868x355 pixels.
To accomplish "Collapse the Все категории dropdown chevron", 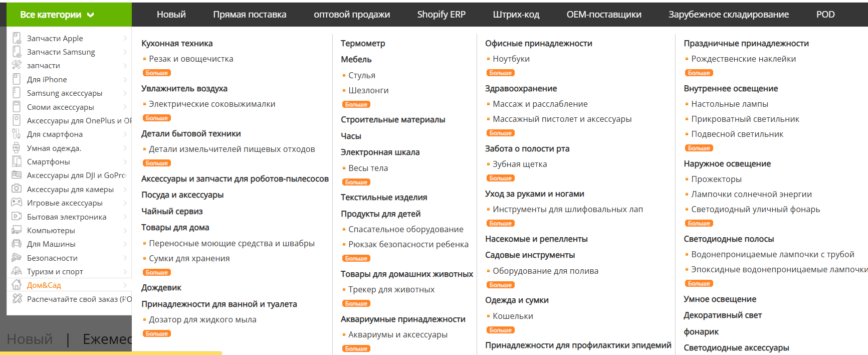I will [x=89, y=15].
